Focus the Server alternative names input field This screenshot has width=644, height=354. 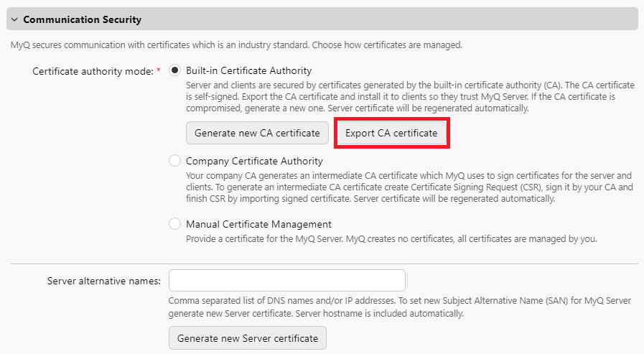coord(287,280)
